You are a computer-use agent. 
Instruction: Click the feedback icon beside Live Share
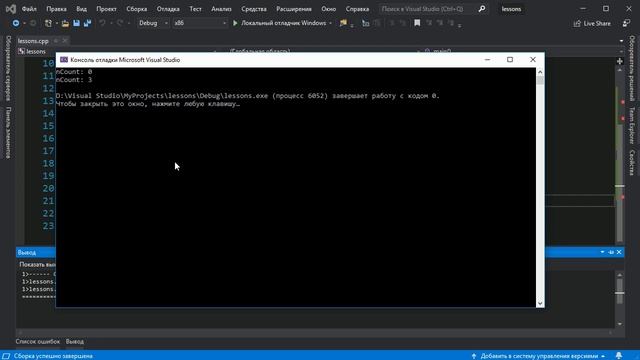click(627, 23)
